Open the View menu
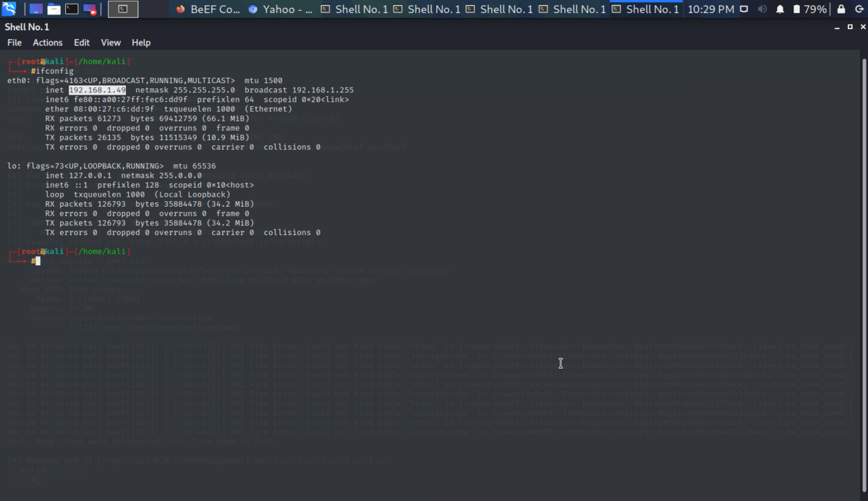868x501 pixels. (111, 43)
